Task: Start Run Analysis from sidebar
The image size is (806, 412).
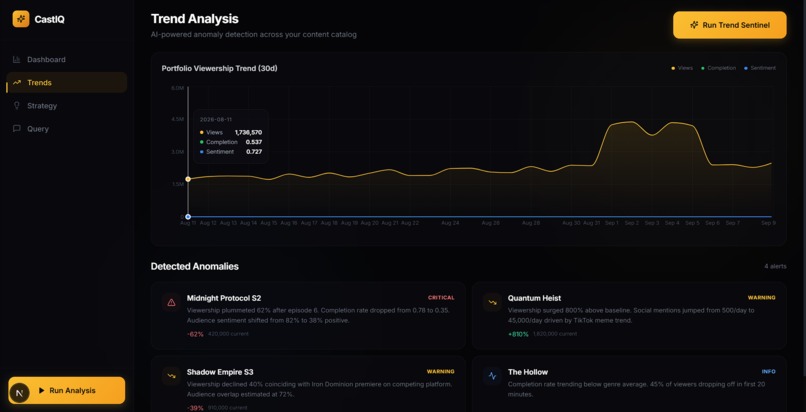Action: tap(67, 390)
